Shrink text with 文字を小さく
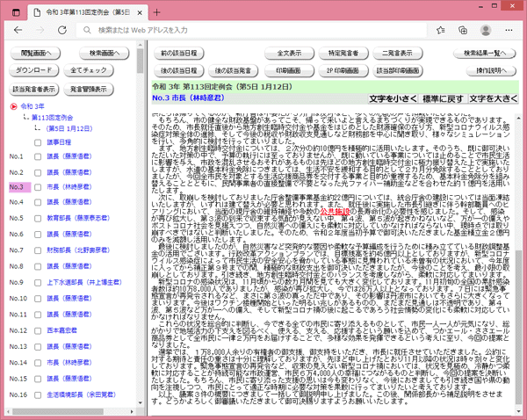Screen dimensions: 527x420 pyautogui.click(x=393, y=99)
